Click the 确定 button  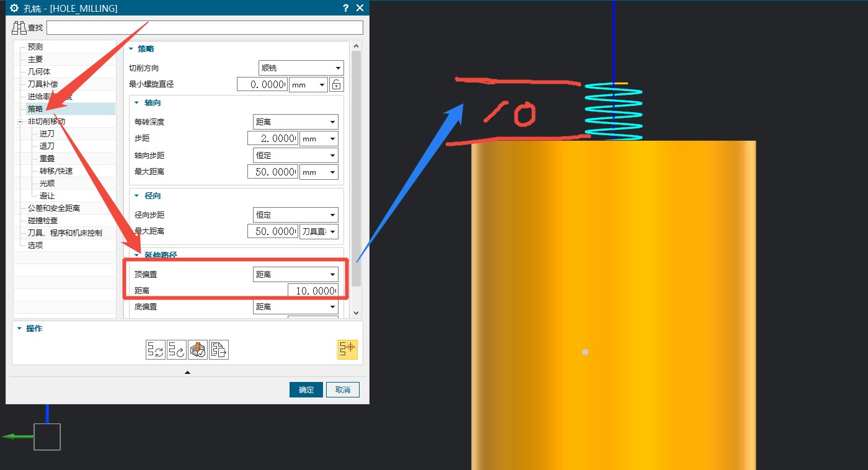(306, 390)
